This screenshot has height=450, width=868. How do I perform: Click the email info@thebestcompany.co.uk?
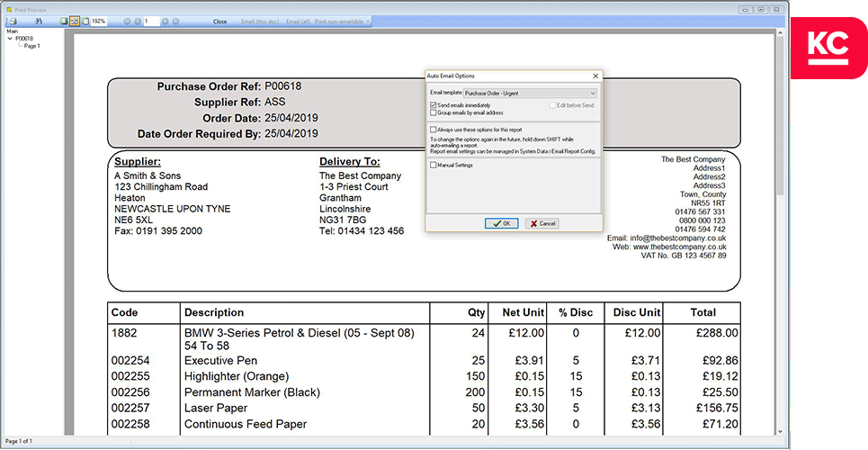click(x=678, y=238)
